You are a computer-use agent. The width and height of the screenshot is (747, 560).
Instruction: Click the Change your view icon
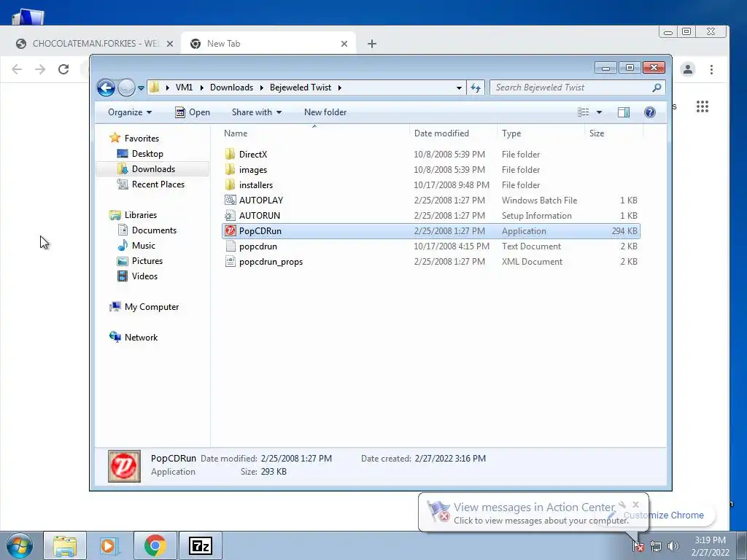coord(583,112)
